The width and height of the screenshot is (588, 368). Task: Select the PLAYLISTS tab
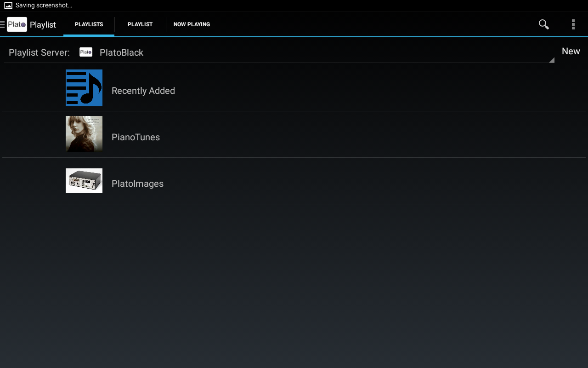(89, 24)
